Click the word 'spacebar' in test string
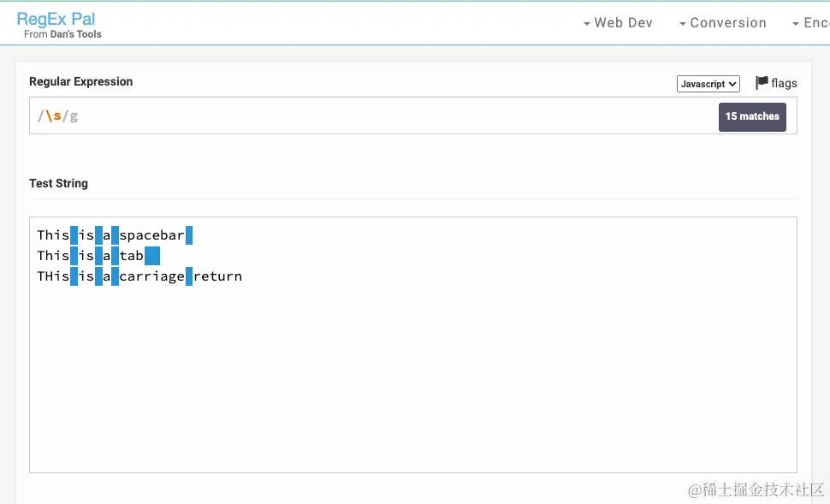Screen dimensions: 830x504 [152, 235]
